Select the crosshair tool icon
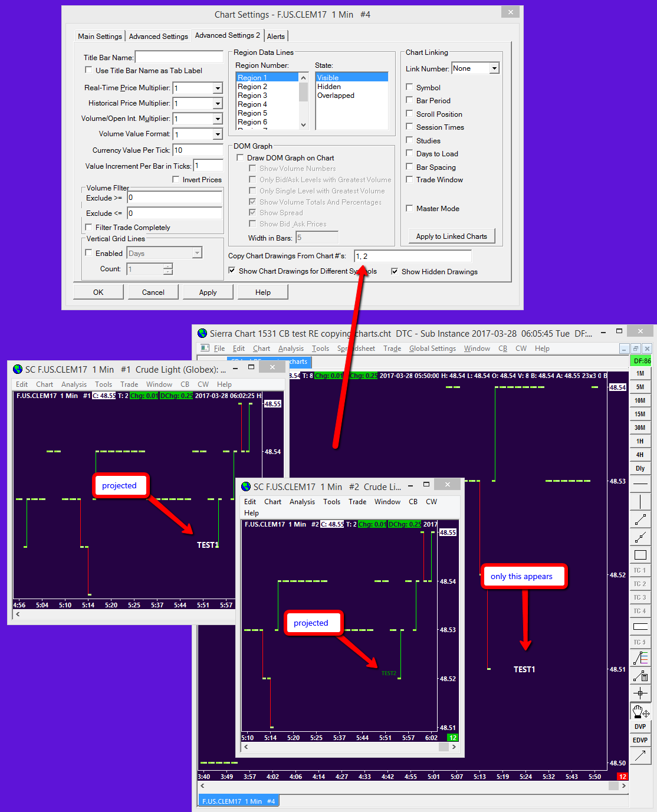This screenshot has height=812, width=657. 640,693
